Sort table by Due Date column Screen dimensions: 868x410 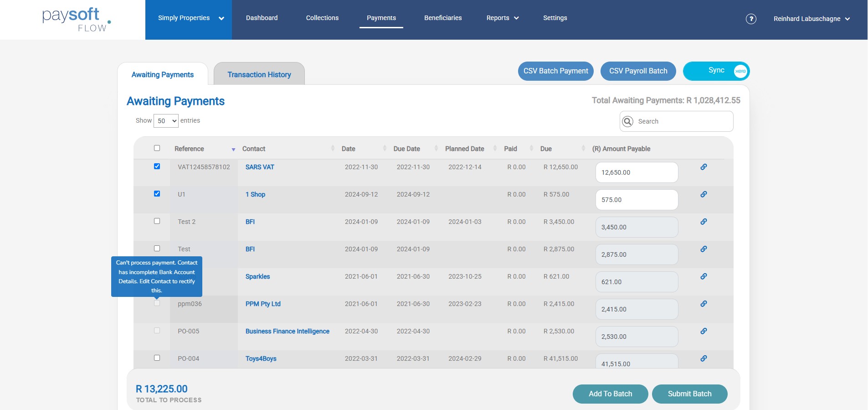pyautogui.click(x=415, y=149)
